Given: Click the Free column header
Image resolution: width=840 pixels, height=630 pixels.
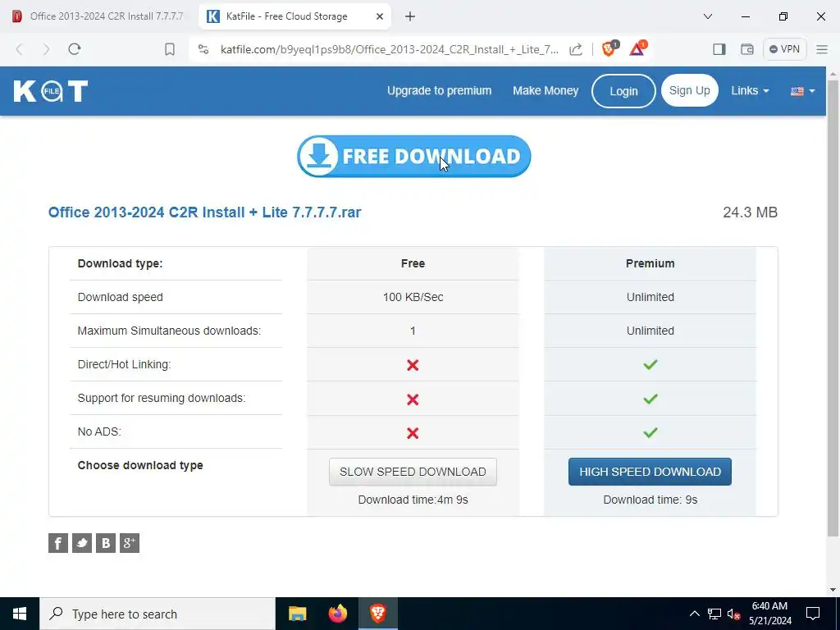Looking at the screenshot, I should (x=413, y=263).
